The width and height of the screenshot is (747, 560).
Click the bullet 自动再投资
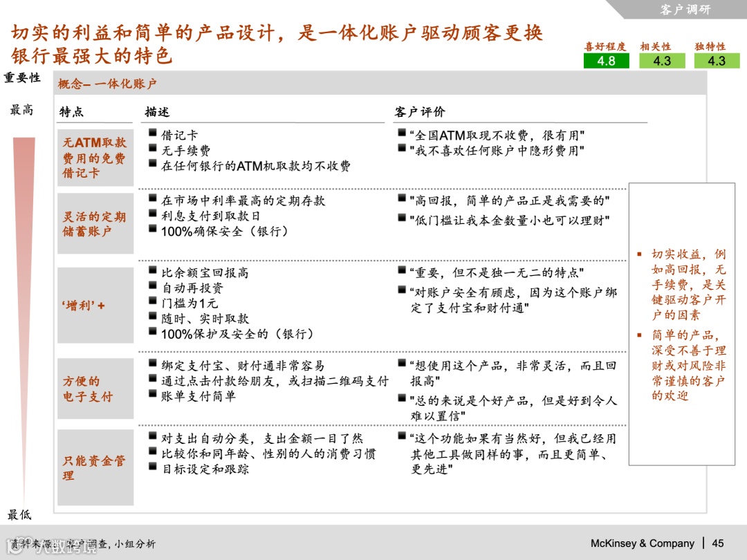[x=192, y=288]
